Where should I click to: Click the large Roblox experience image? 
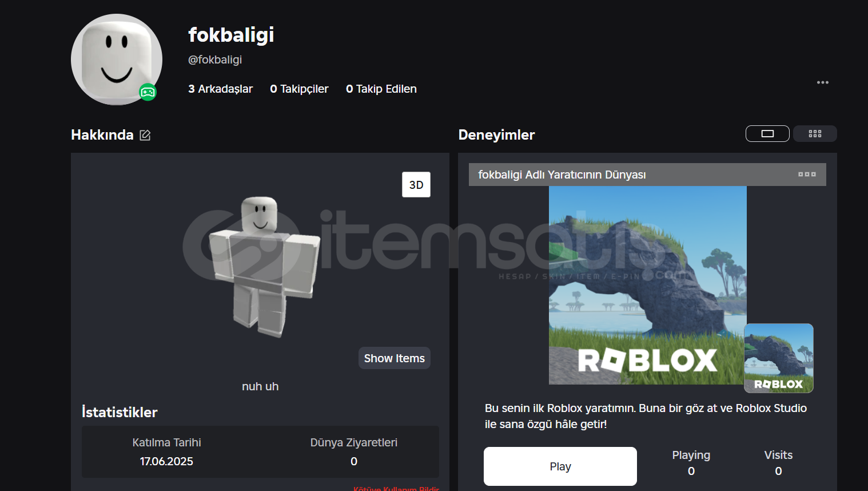648,285
